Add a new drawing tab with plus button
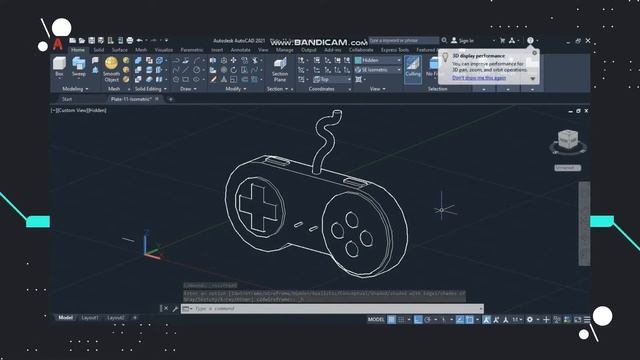640x360 pixels. pos(171,99)
